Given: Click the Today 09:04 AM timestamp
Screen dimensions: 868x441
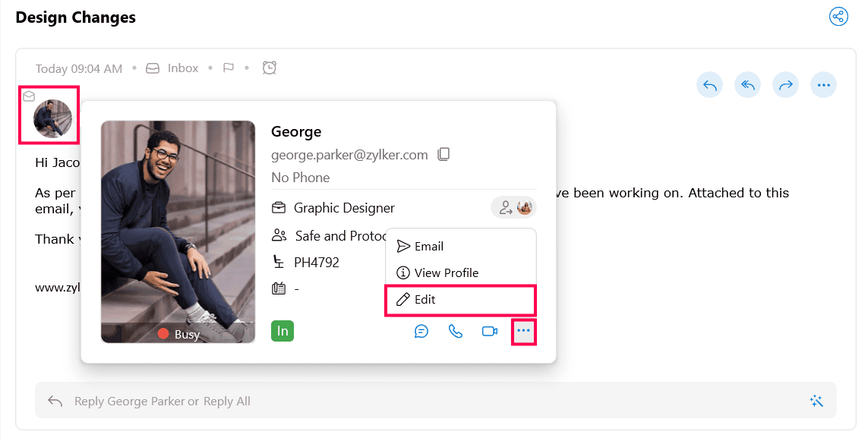Looking at the screenshot, I should tap(79, 68).
